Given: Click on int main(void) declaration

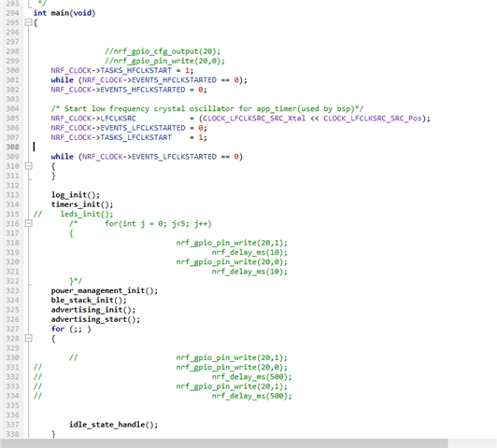Looking at the screenshot, I should [64, 13].
